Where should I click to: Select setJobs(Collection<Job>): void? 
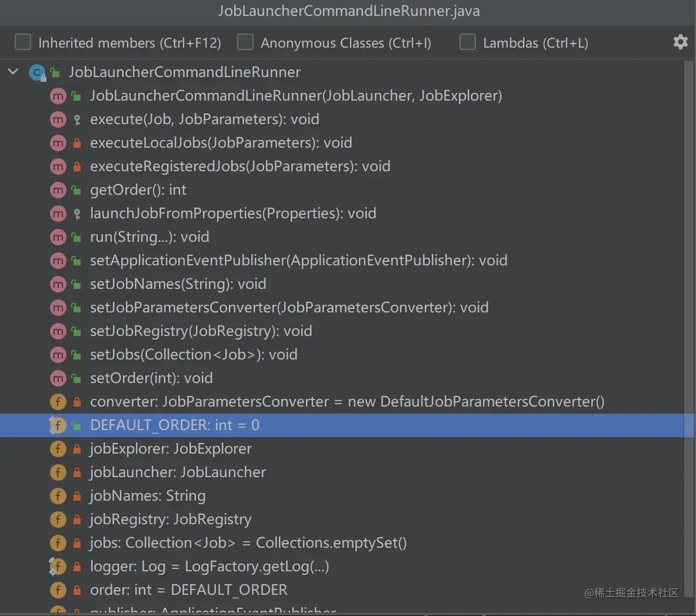click(194, 355)
